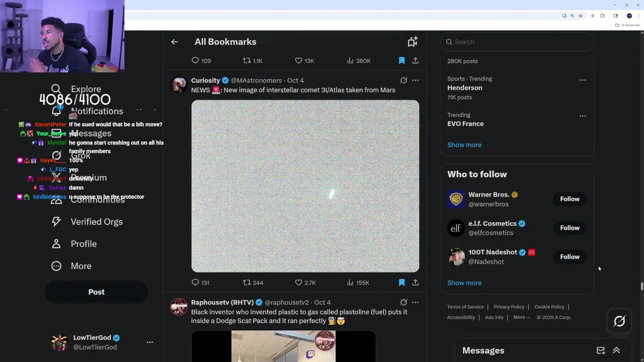
Task: Open more options for the Raphousetv post
Action: coord(415,303)
